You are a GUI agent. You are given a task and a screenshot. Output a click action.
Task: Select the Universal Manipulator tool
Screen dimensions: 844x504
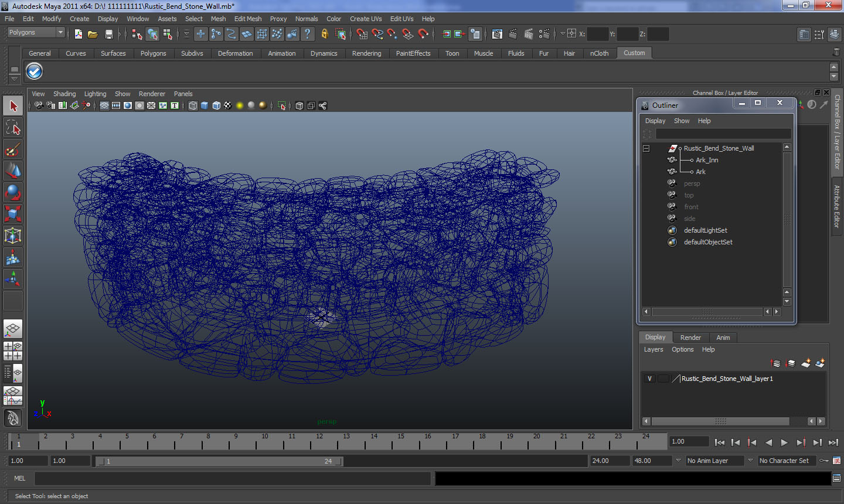(x=13, y=236)
